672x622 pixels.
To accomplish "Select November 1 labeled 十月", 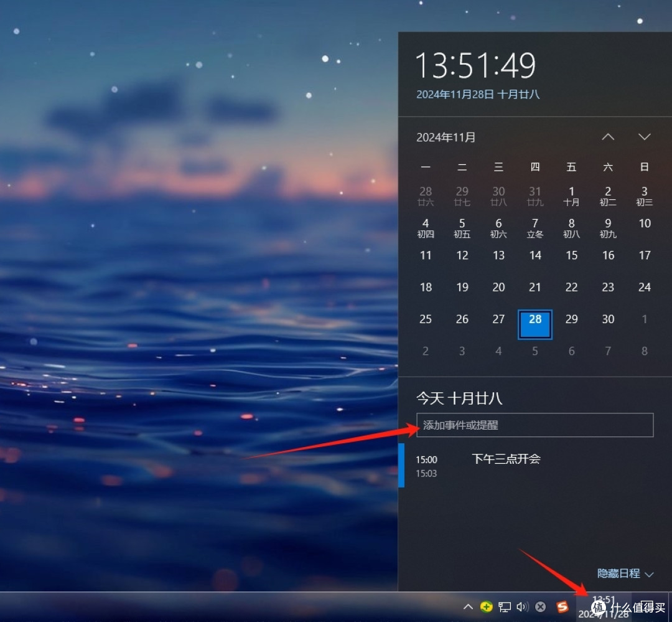I will click(571, 196).
